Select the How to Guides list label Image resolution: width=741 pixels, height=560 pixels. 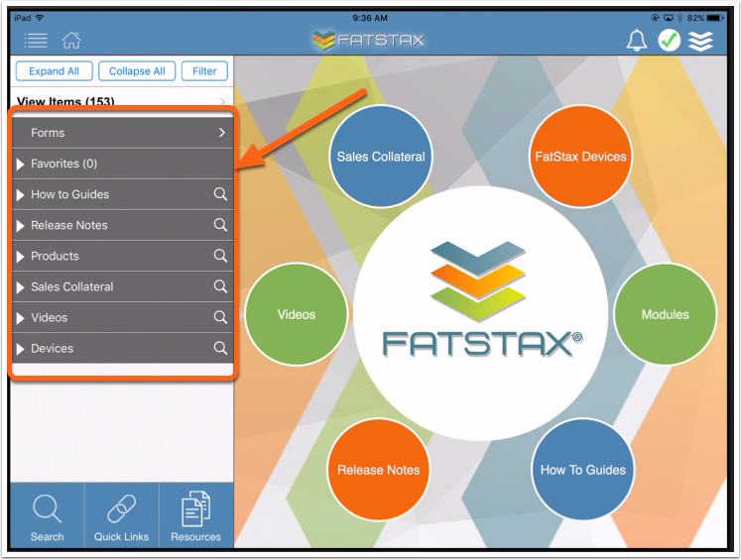(x=70, y=194)
